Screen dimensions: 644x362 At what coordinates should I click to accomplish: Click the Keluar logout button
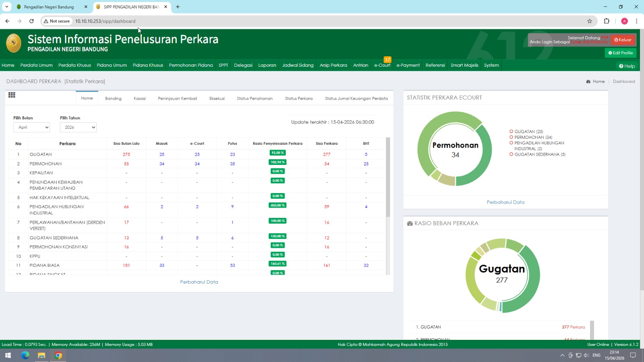coord(623,40)
